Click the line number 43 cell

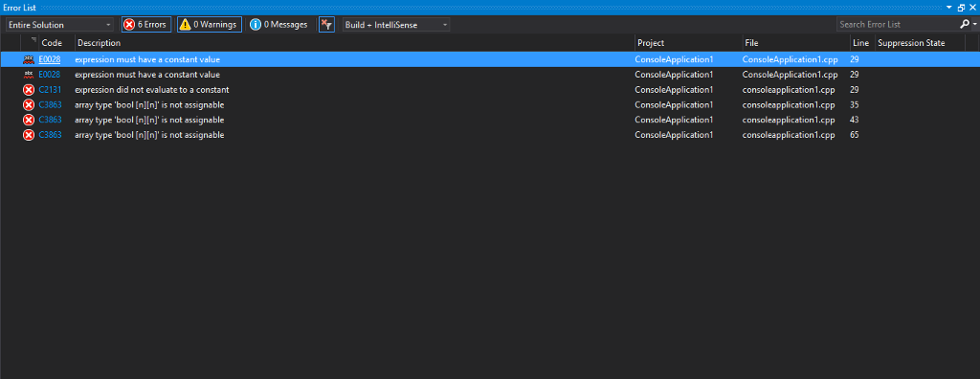(x=855, y=120)
